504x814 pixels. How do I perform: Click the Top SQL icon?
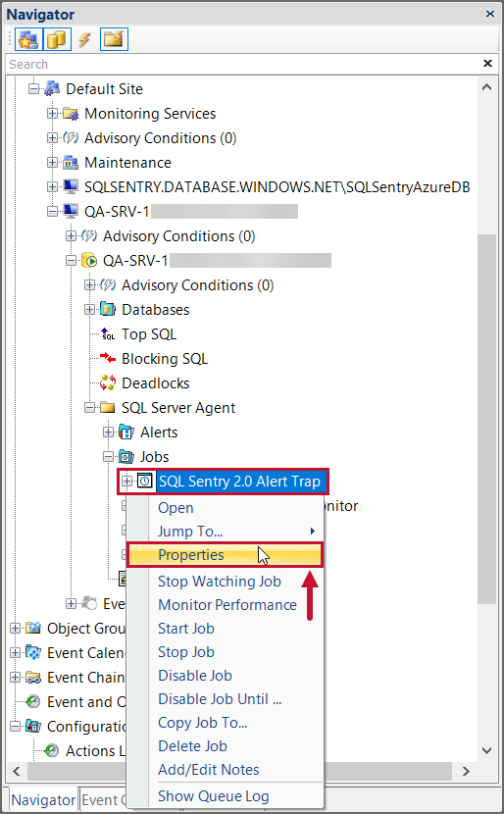click(108, 333)
